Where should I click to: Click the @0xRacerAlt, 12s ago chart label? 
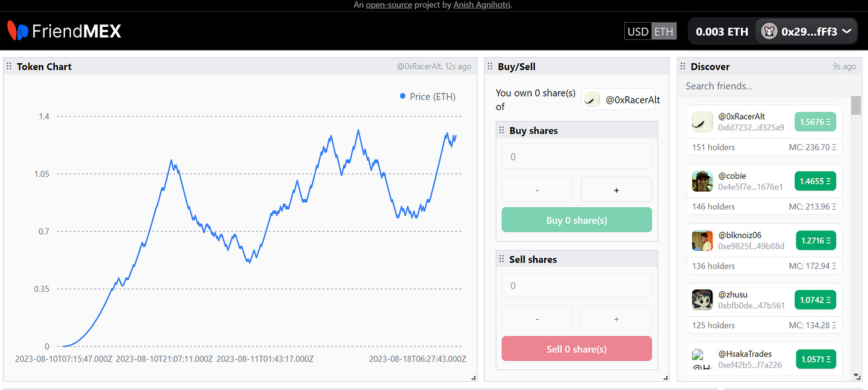coord(434,67)
